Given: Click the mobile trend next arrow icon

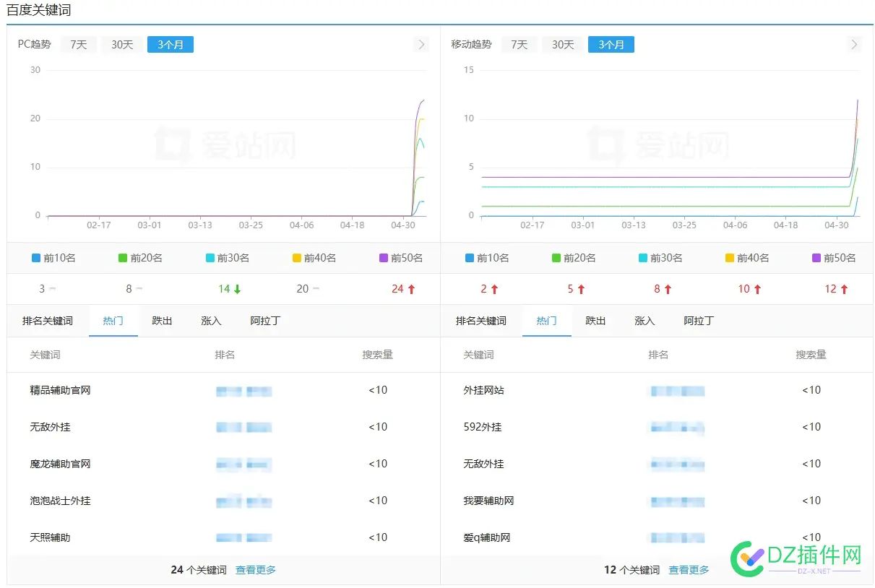Looking at the screenshot, I should (855, 45).
